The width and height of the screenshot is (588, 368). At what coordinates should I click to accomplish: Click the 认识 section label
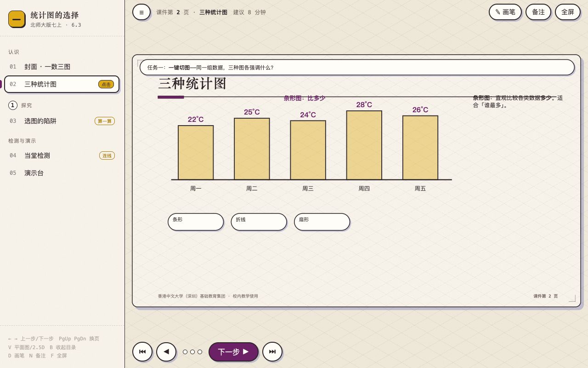(x=14, y=52)
